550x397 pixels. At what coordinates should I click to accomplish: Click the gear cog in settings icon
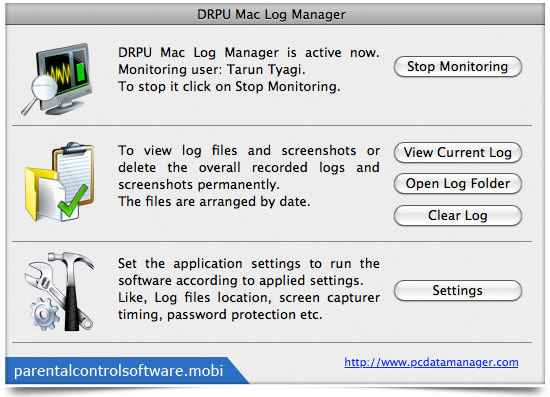(45, 314)
